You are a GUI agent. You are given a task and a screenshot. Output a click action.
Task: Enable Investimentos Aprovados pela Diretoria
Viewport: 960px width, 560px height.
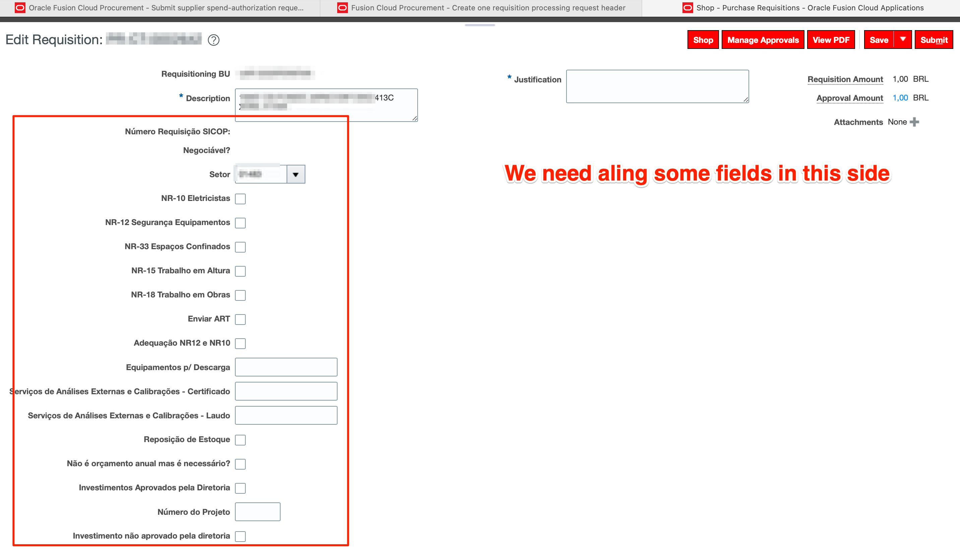coord(240,488)
